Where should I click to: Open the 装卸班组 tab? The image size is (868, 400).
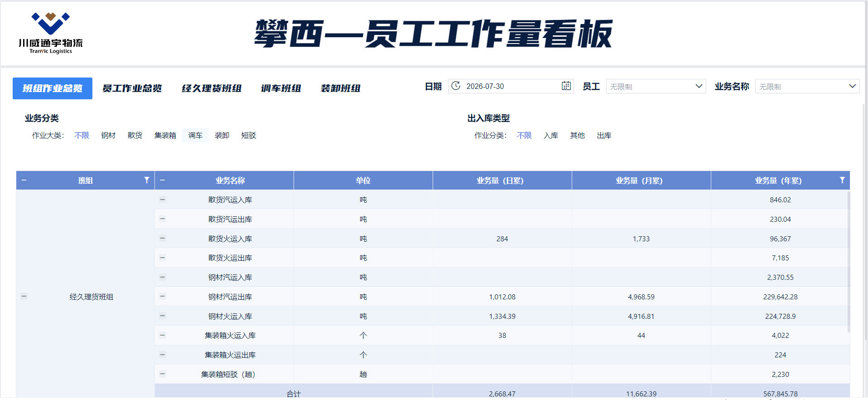[x=341, y=88]
